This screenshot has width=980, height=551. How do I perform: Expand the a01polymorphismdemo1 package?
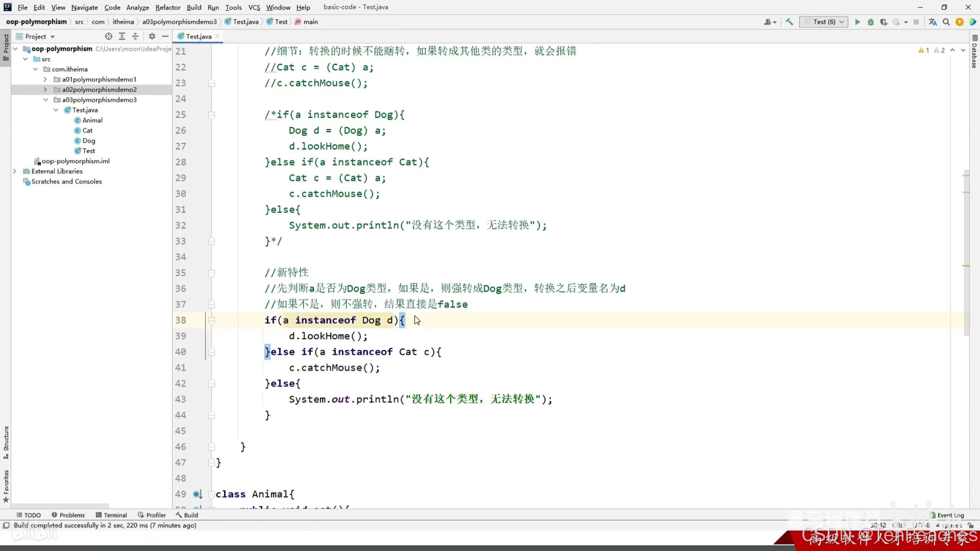[45, 79]
